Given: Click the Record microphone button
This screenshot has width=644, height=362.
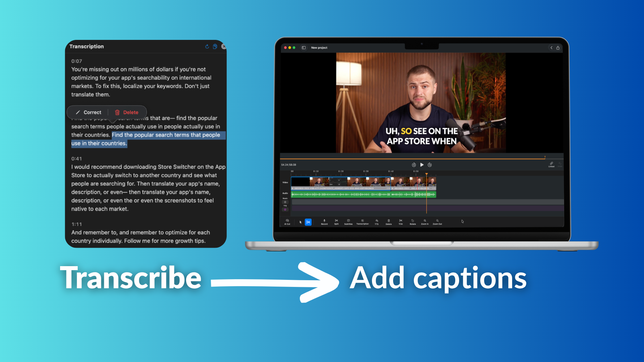Looking at the screenshot, I should coord(324,222).
